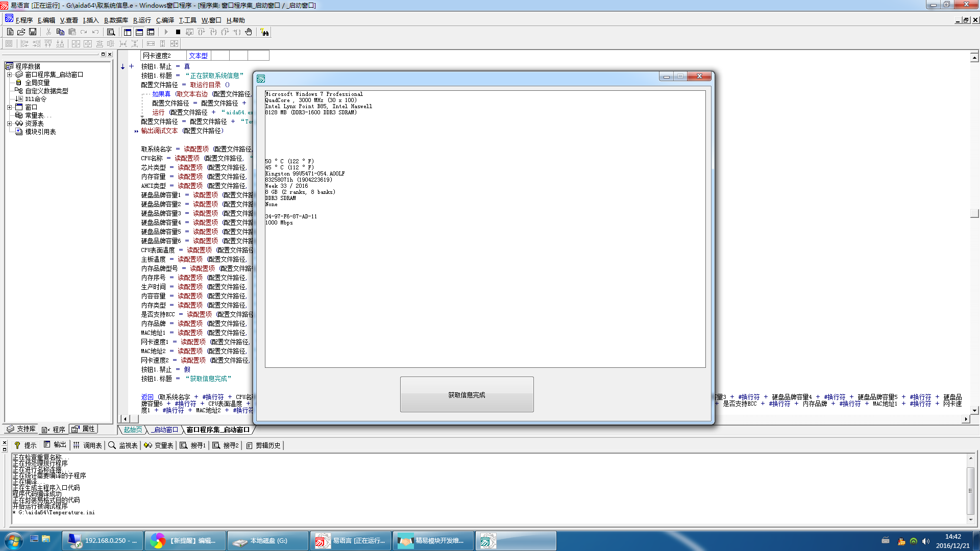The height and width of the screenshot is (551, 980).
Task: Click the Find magnifier-on-page icon
Action: [111, 32]
